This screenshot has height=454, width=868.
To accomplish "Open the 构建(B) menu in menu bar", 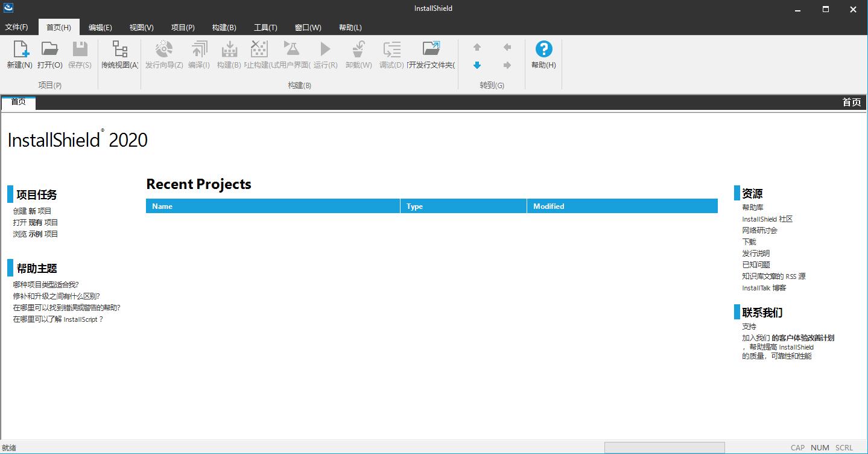I will (224, 27).
